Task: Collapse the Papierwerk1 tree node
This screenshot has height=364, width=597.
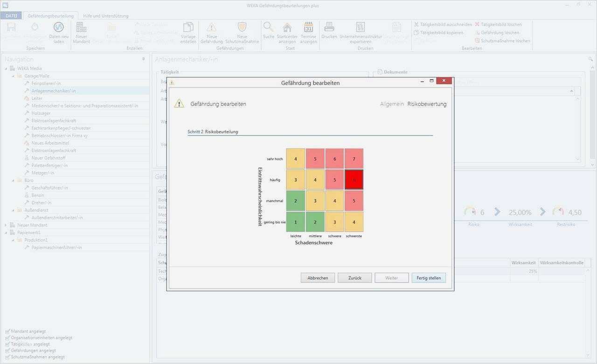Action: (6, 233)
